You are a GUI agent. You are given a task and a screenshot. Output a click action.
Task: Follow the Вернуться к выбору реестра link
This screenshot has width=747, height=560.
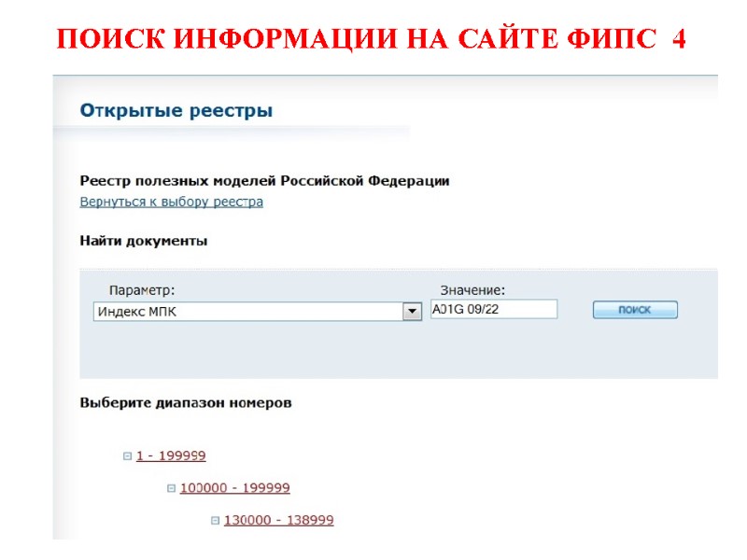[x=172, y=201]
